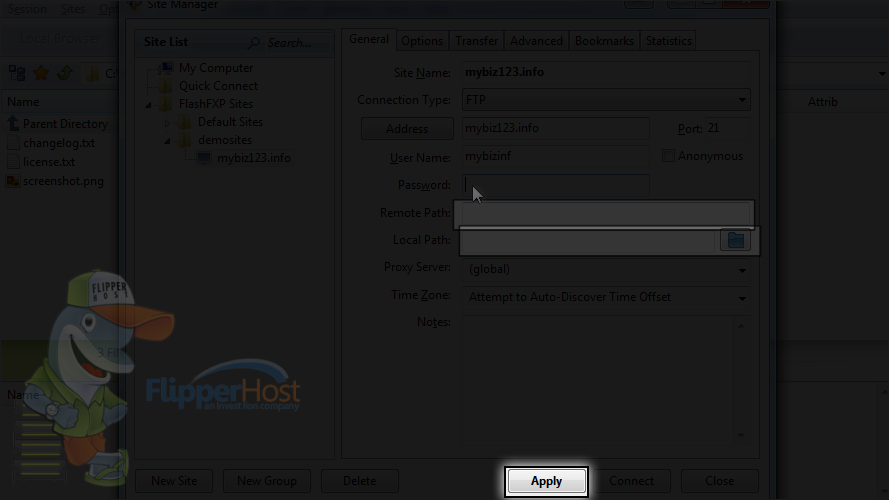Create a New Group

point(266,481)
